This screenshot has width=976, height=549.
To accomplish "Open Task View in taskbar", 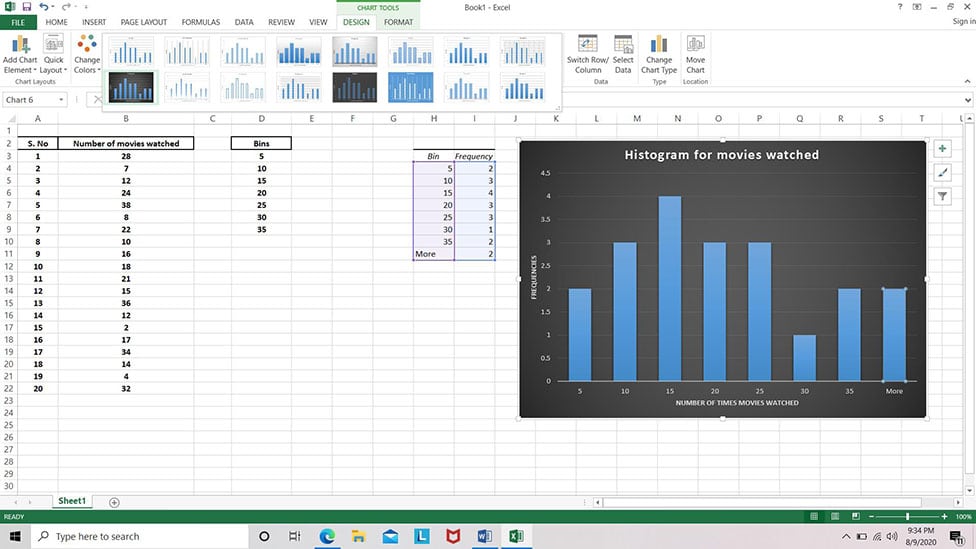I will click(295, 536).
